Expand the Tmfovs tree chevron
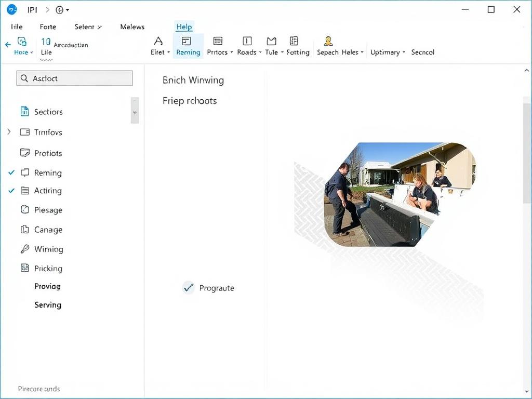 [x=9, y=131]
